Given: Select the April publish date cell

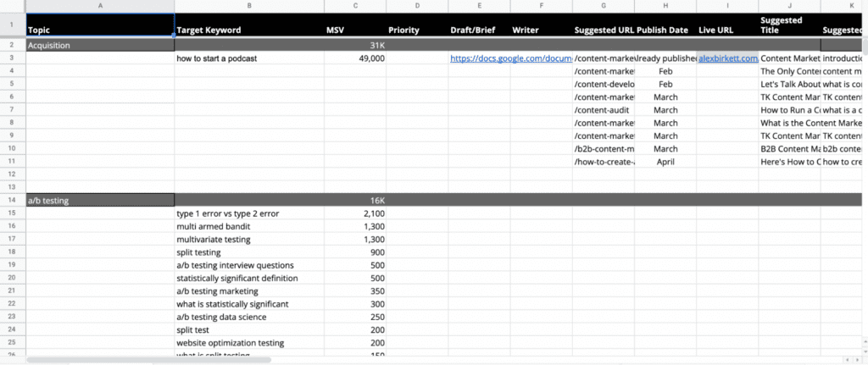Looking at the screenshot, I should coord(665,162).
